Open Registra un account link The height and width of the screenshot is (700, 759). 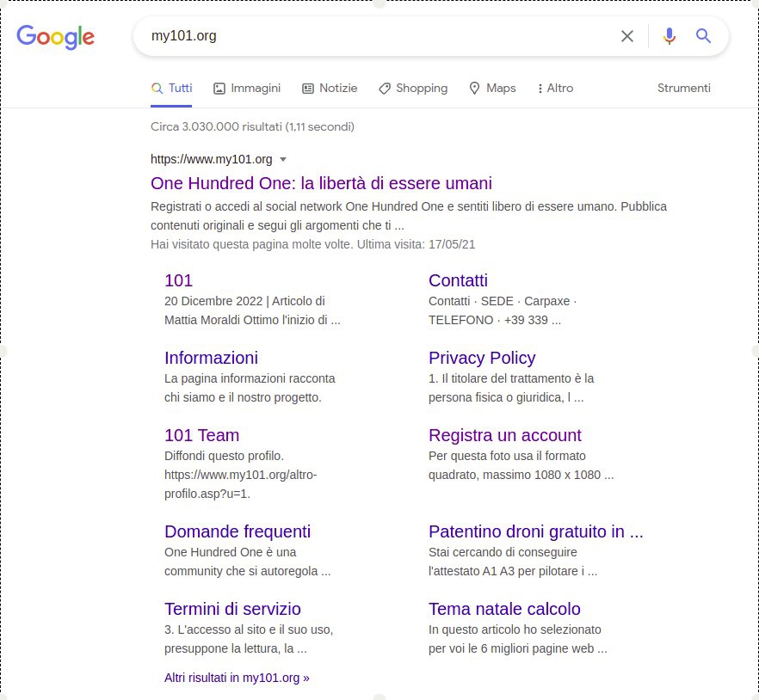(504, 435)
